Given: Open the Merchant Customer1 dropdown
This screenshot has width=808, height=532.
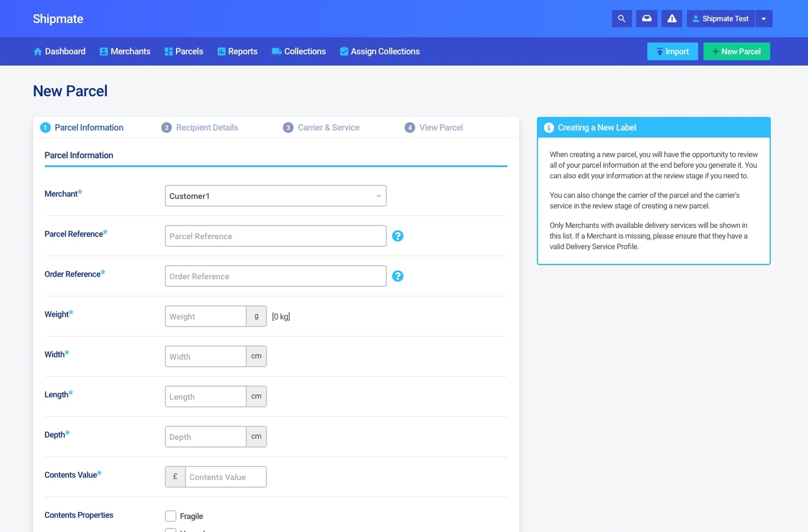Looking at the screenshot, I should click(276, 196).
